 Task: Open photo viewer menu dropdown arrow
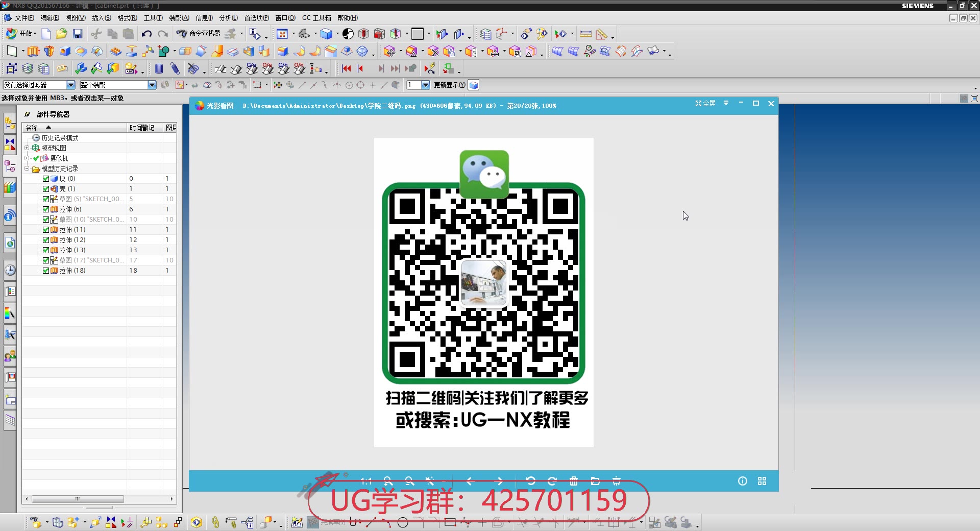point(726,103)
